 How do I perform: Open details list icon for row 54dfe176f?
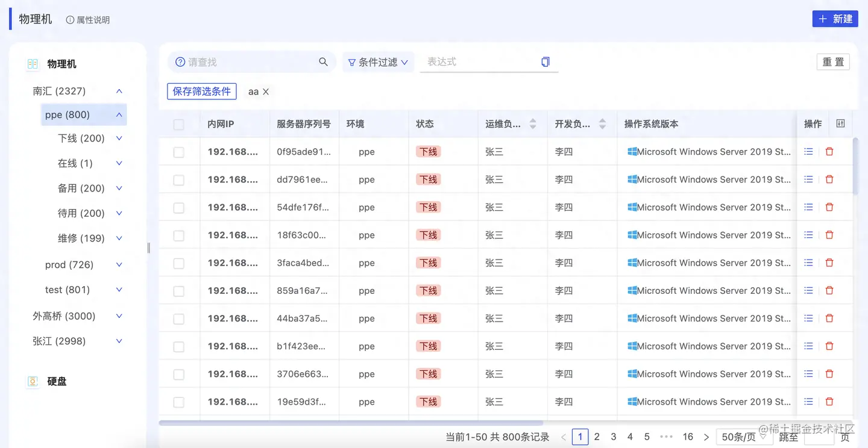808,207
